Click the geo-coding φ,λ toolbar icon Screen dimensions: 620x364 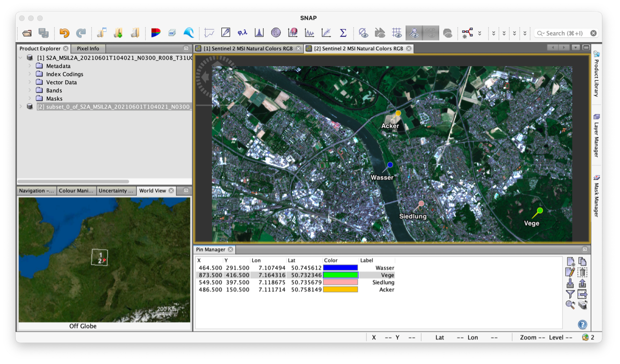click(x=243, y=33)
